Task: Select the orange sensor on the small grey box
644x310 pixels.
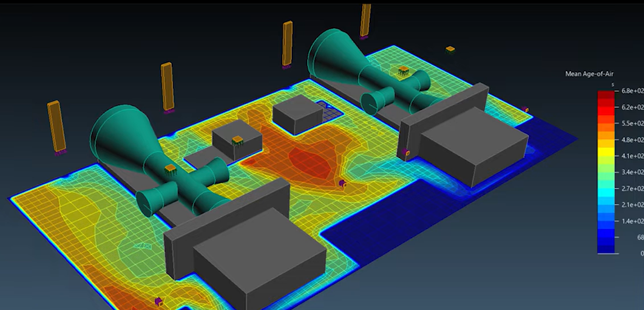Action: point(237,140)
